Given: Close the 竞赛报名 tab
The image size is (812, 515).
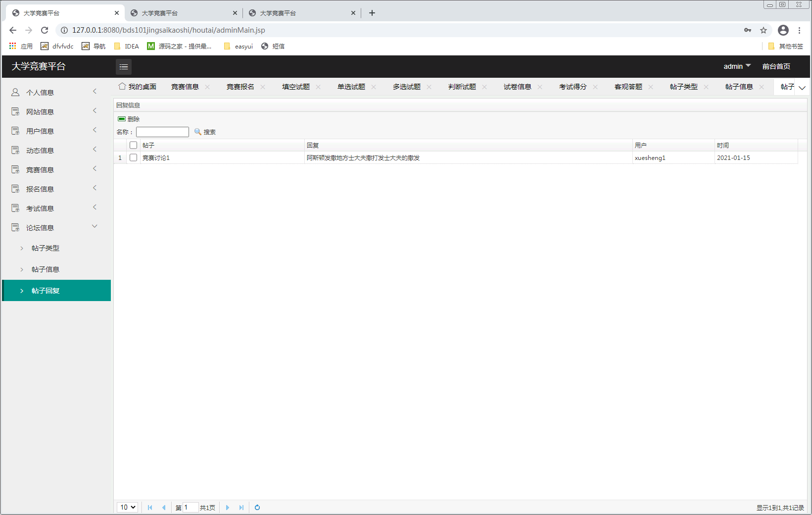Looking at the screenshot, I should (x=263, y=87).
